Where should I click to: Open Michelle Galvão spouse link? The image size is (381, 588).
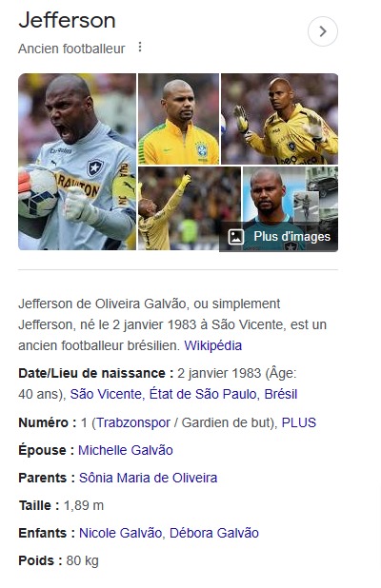126,450
